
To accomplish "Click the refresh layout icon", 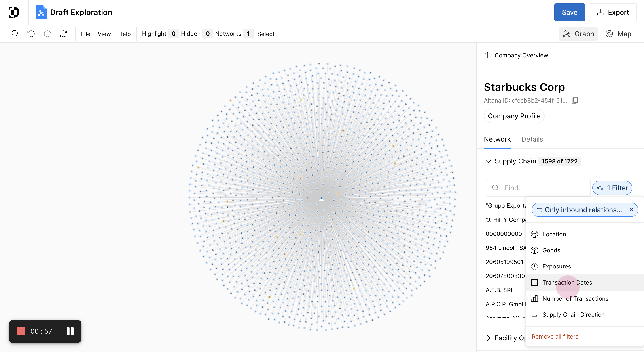I will (64, 34).
